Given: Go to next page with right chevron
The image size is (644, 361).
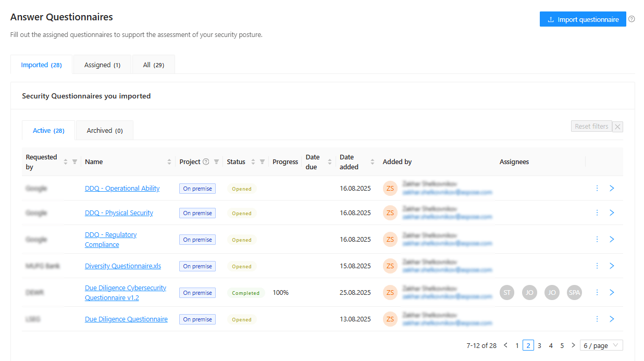Looking at the screenshot, I should pyautogui.click(x=573, y=345).
